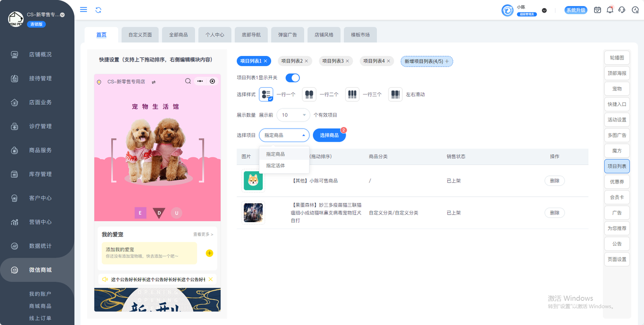The width and height of the screenshot is (644, 325).
Task: Close the announcement bar in preview
Action: click(210, 279)
